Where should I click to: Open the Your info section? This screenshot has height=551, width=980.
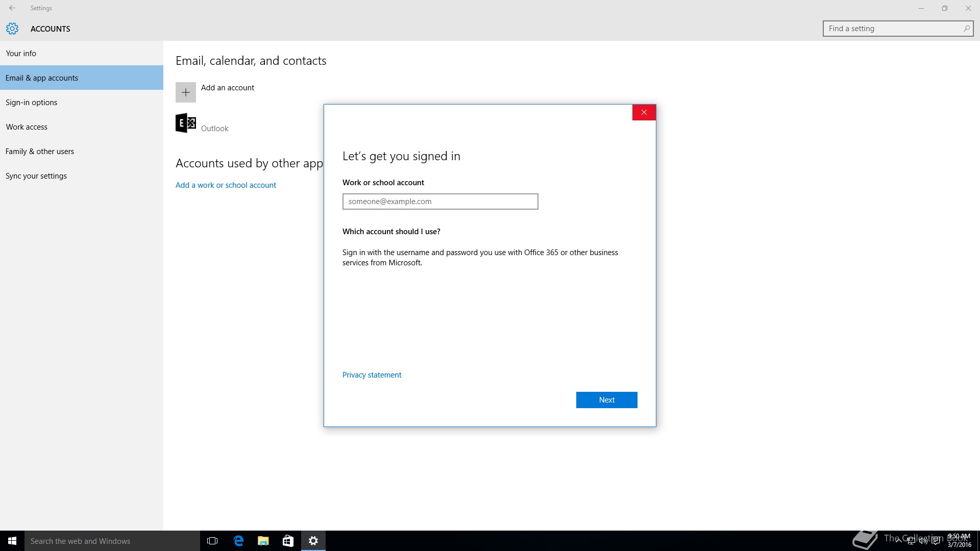(21, 53)
